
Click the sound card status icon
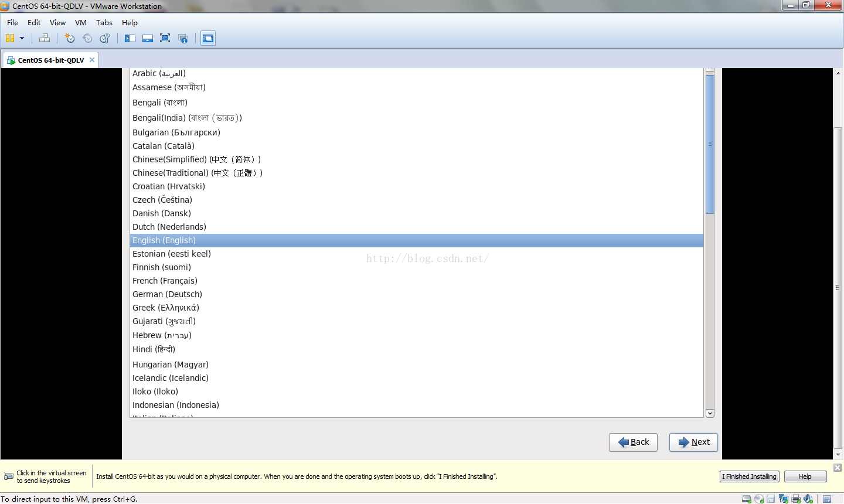click(x=808, y=499)
